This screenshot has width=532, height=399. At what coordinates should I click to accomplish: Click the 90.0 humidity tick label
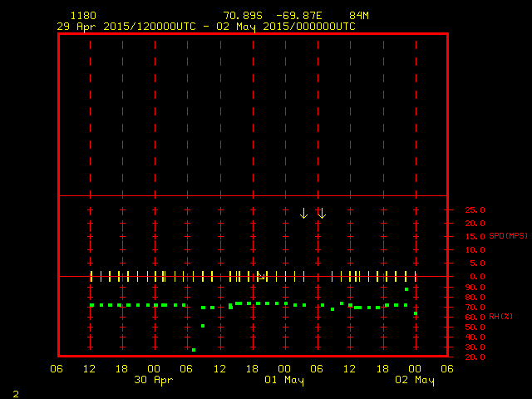click(475, 287)
